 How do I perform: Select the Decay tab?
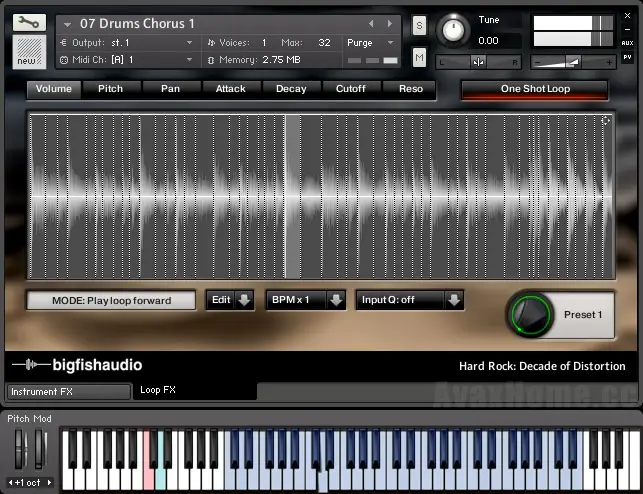click(x=291, y=89)
